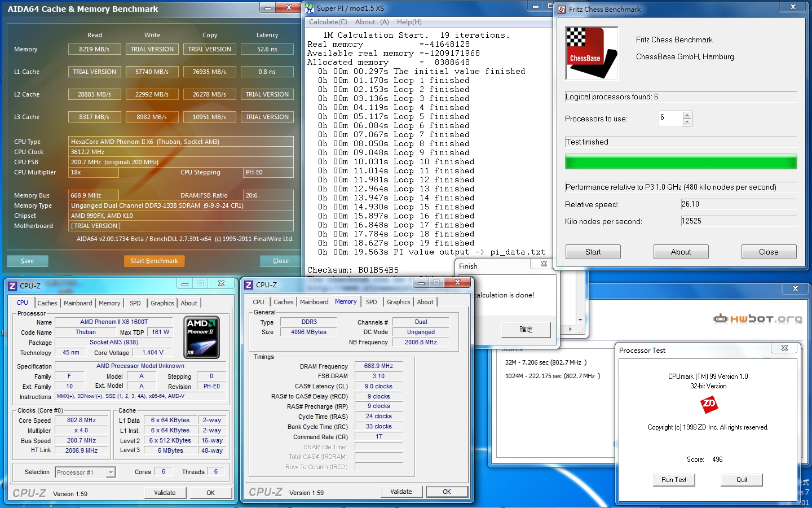Click Memory Read value 8219 MB/s
This screenshot has width=812, height=508.
(x=94, y=49)
